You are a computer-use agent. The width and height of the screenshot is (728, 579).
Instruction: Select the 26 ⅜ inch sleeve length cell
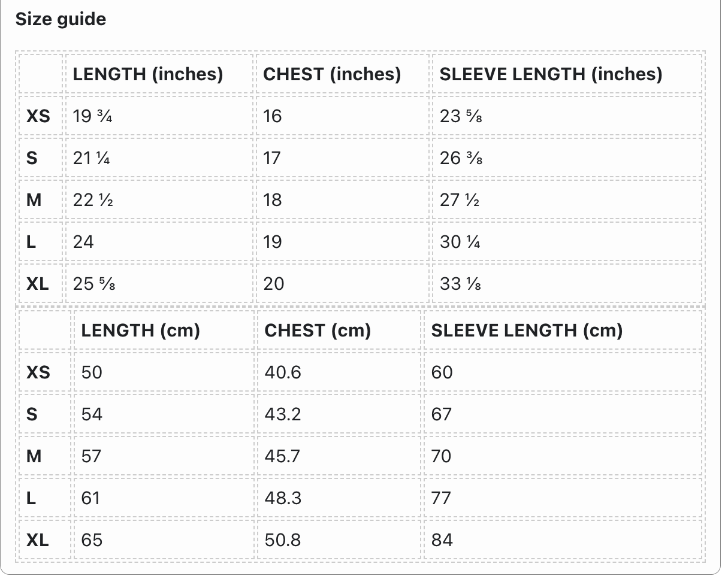coord(461,158)
